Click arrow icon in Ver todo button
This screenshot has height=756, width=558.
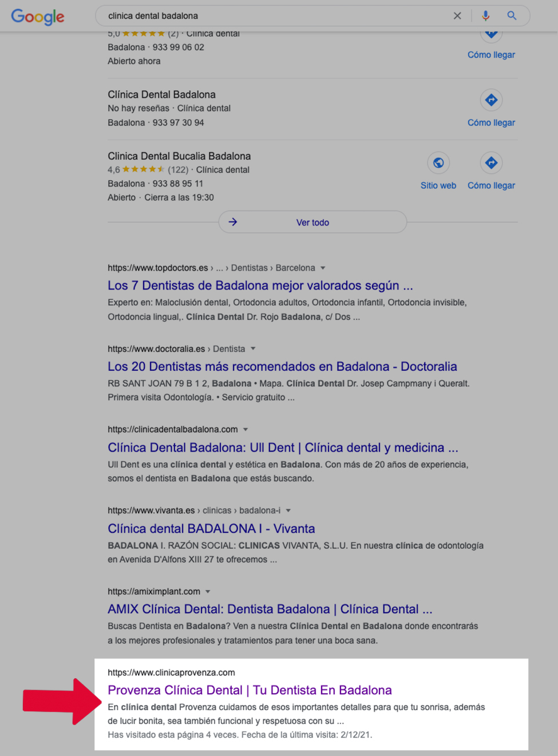point(233,222)
